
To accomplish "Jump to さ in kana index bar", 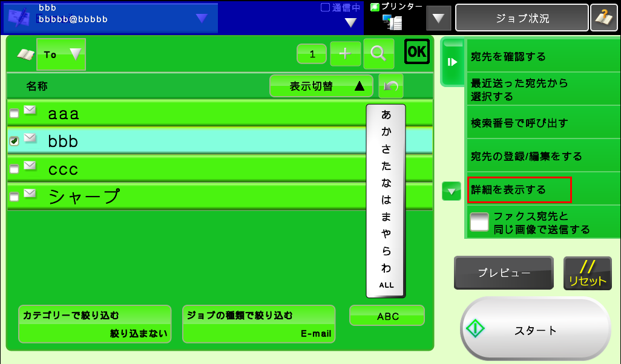I will (x=386, y=148).
